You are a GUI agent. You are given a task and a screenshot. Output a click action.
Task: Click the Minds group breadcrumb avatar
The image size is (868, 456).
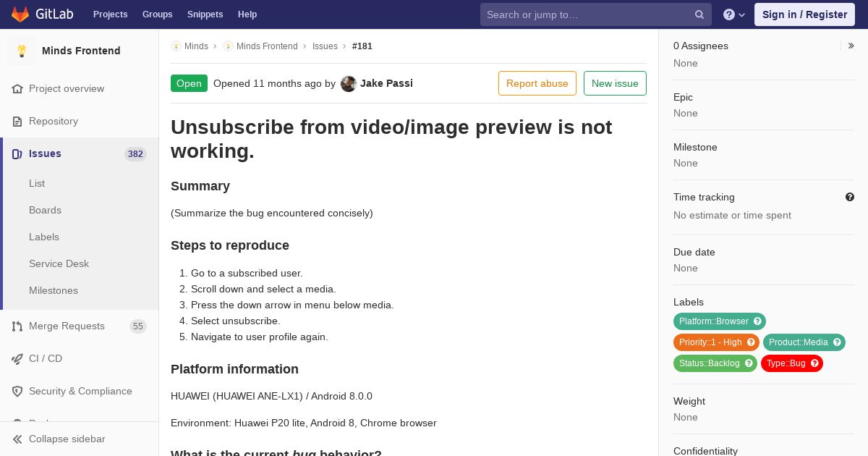click(176, 46)
